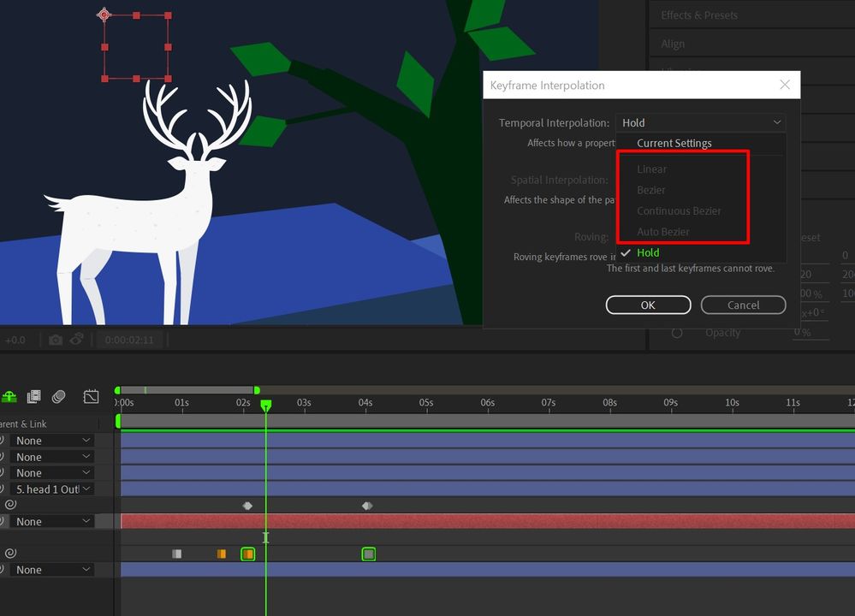Select the layer anchor point crosshair in viewer
This screenshot has height=616, width=855.
tap(104, 15)
